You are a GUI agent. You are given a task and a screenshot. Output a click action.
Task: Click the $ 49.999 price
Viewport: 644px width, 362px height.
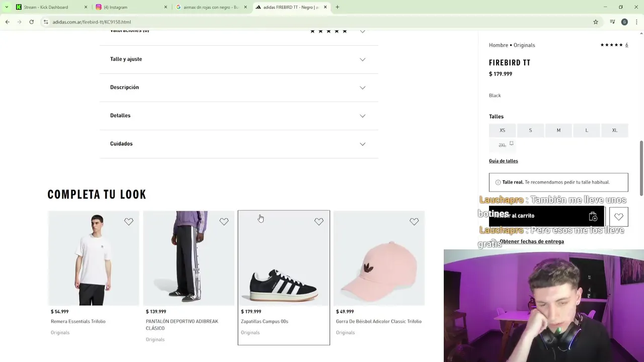[x=345, y=312]
